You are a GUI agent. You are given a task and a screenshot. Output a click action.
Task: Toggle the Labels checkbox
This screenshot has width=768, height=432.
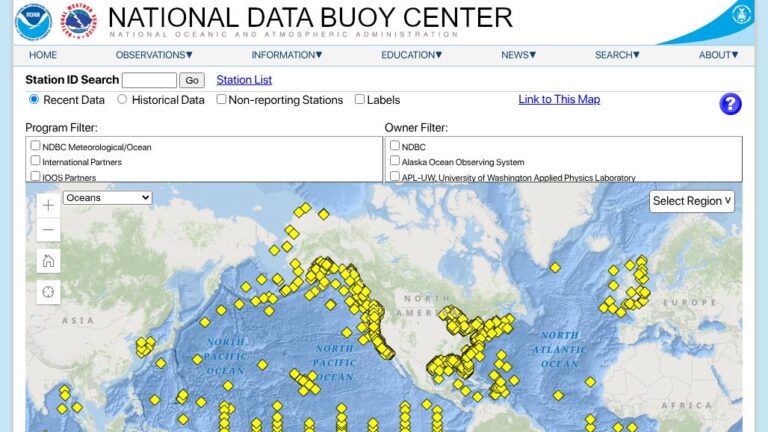360,100
